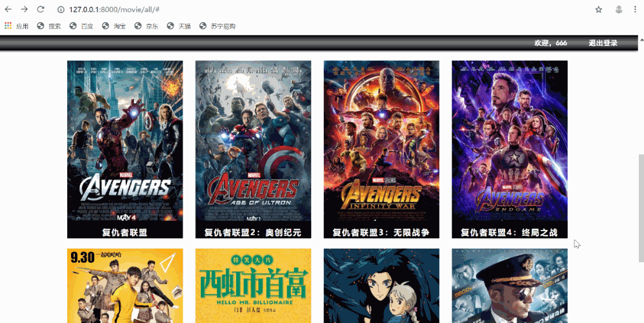Open the 淘宝 bookmark
644x323 pixels.
pos(114,26)
